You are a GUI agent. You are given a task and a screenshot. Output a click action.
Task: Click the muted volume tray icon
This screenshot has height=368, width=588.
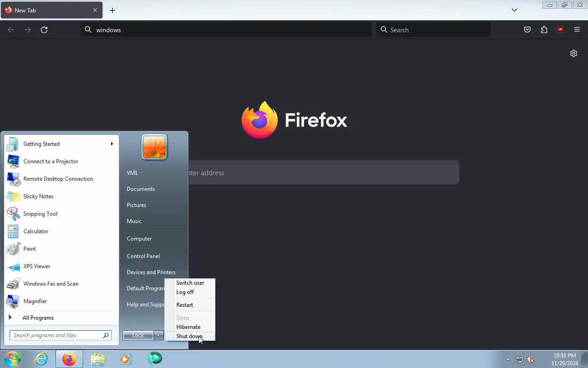point(531,360)
